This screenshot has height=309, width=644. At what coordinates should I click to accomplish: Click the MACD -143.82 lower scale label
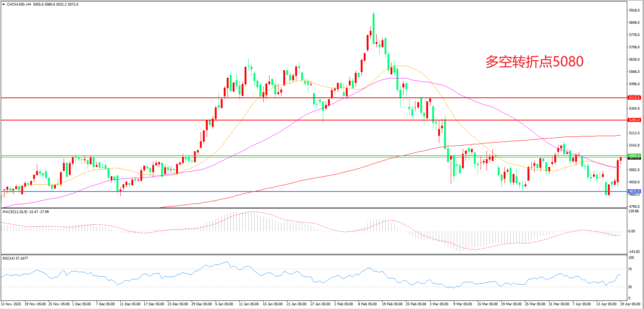click(x=634, y=252)
